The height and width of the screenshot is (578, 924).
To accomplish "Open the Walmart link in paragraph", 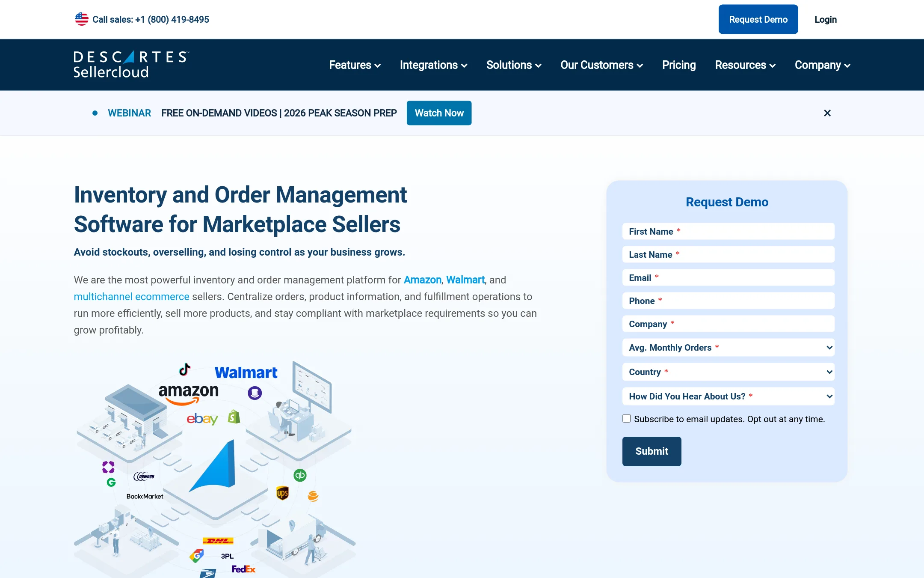I will point(465,280).
